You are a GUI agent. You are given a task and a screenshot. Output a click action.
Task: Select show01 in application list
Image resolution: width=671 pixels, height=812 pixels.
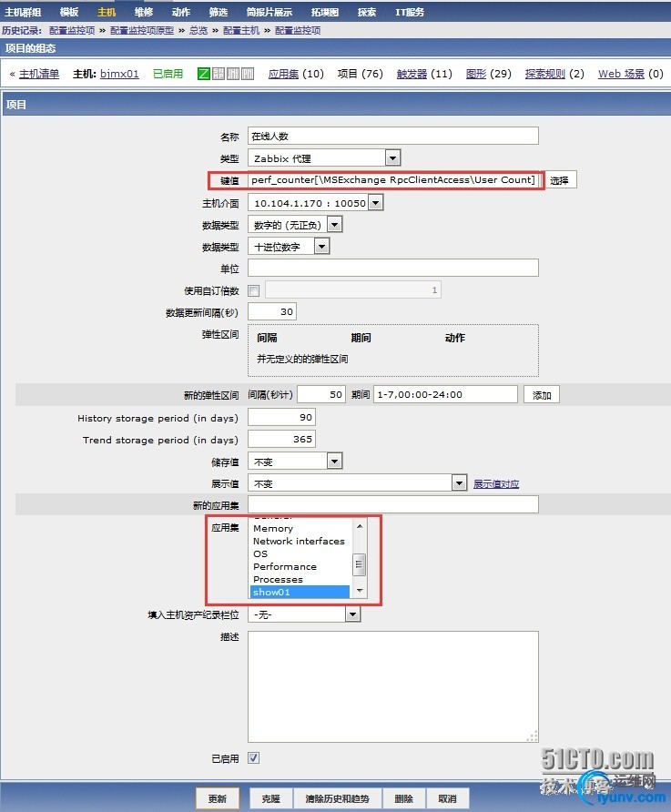coord(300,592)
